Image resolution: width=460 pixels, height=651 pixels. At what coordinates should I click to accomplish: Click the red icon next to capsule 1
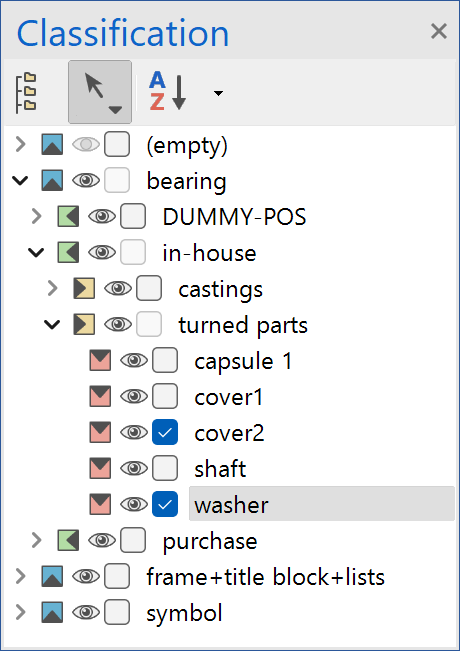[100, 360]
